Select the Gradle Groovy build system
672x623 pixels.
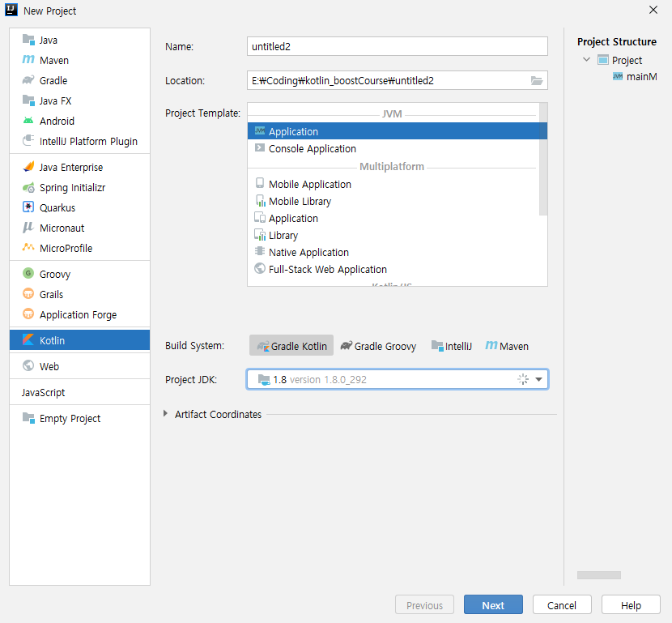click(x=378, y=346)
